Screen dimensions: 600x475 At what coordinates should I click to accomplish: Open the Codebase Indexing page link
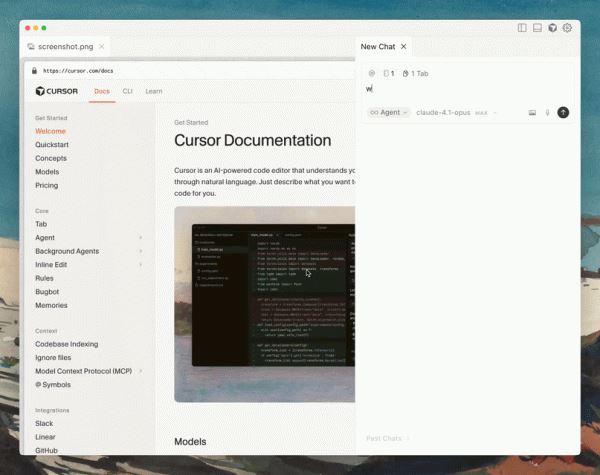(67, 344)
